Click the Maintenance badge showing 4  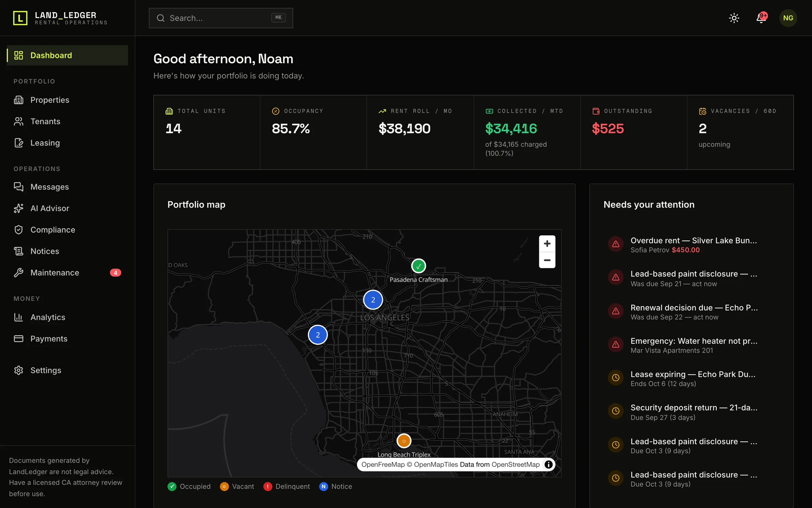pos(115,273)
